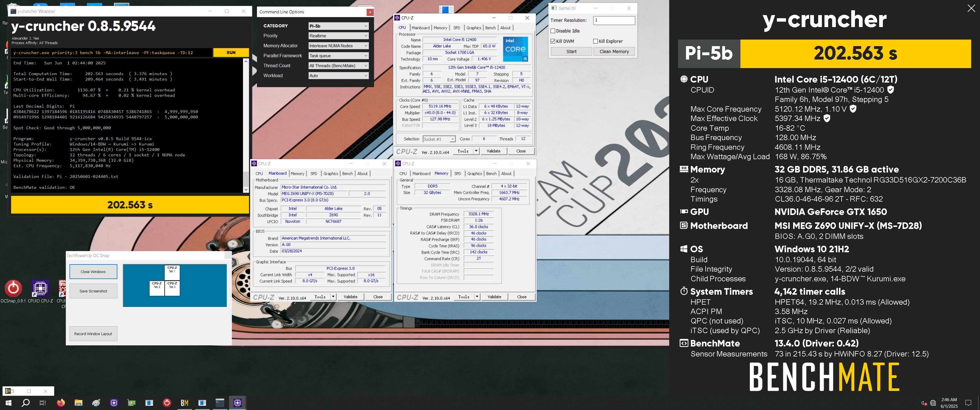Screen dimensions: 980x410
Task: Click Start button in GameUtil
Action: (571, 51)
